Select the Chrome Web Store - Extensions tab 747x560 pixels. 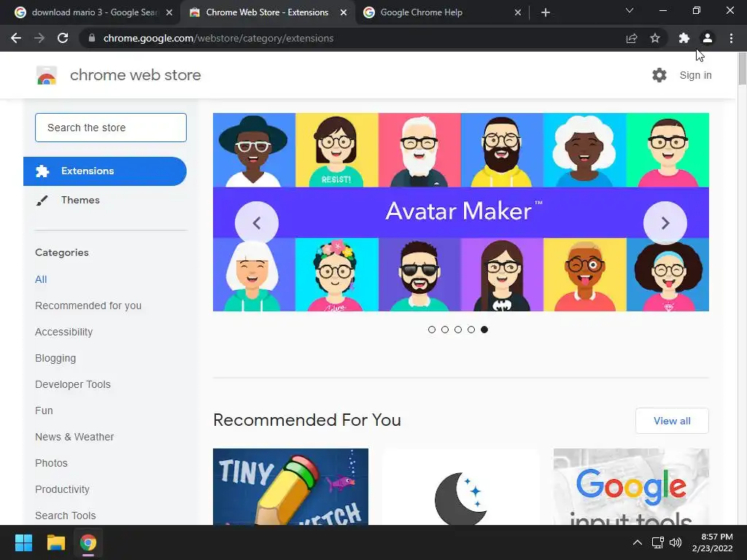click(268, 12)
